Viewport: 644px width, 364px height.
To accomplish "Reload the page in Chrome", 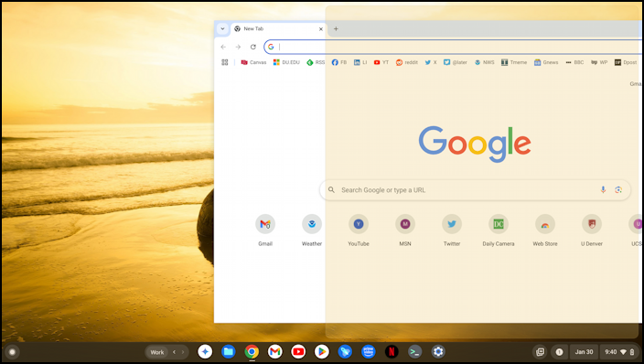I will 253,47.
